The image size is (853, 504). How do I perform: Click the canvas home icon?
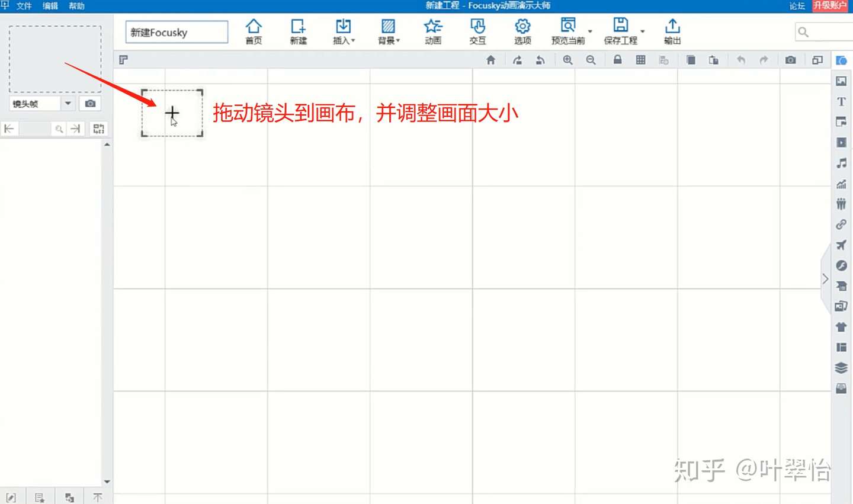click(x=490, y=60)
